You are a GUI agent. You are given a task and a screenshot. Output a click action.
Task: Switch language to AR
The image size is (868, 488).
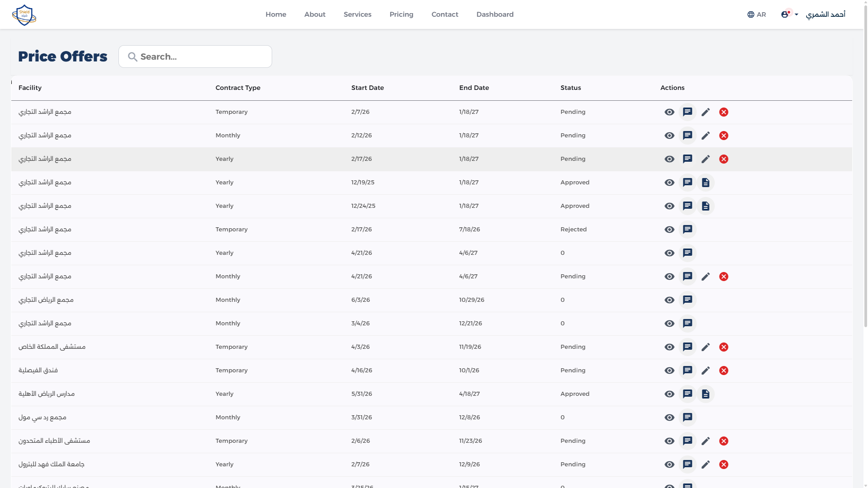[761, 14]
